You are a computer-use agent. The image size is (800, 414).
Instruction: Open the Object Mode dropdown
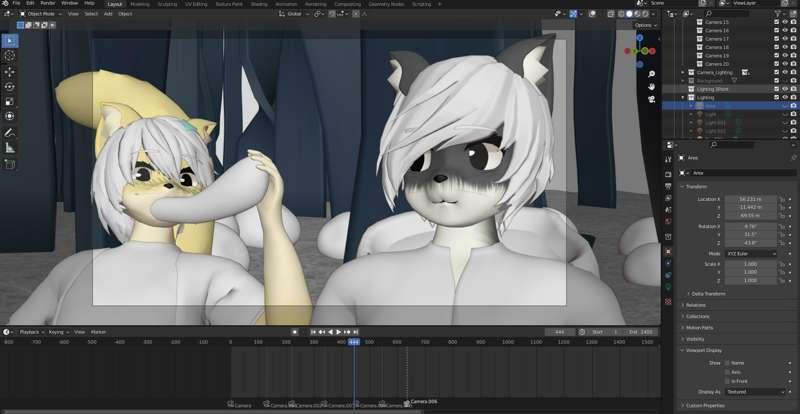click(x=40, y=14)
